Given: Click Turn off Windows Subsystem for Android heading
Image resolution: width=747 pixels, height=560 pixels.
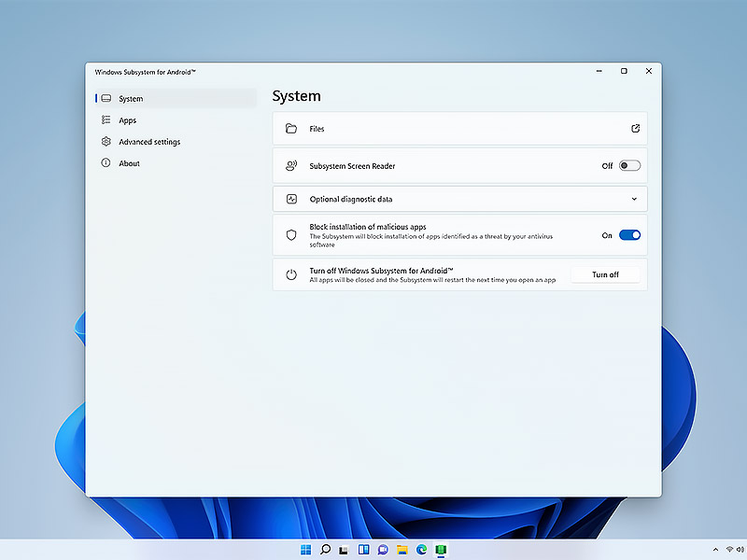Looking at the screenshot, I should pos(381,271).
